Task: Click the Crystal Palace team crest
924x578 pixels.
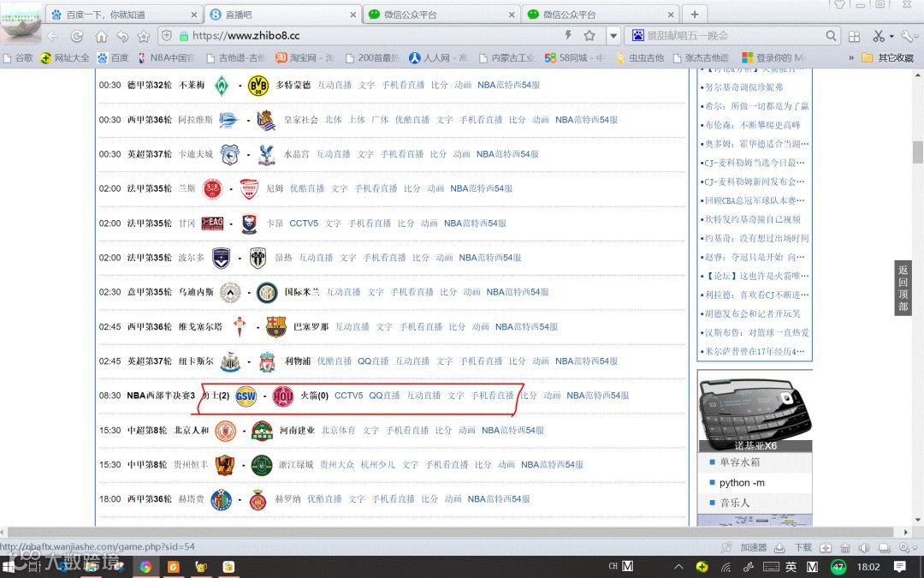Action: click(x=264, y=154)
